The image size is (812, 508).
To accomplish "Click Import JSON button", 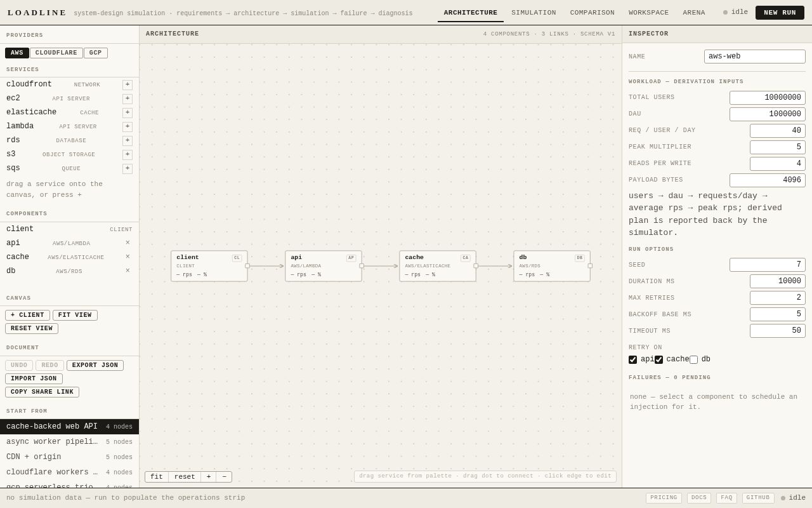I will 34,379.
